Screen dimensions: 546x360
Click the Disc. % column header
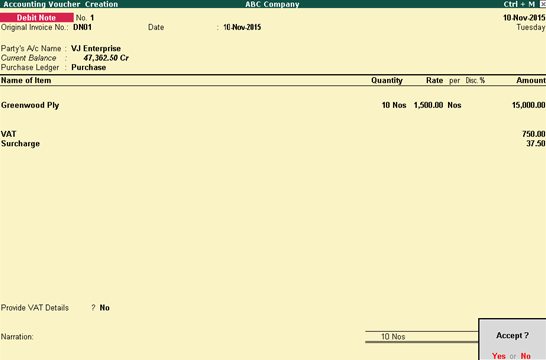[x=475, y=80]
